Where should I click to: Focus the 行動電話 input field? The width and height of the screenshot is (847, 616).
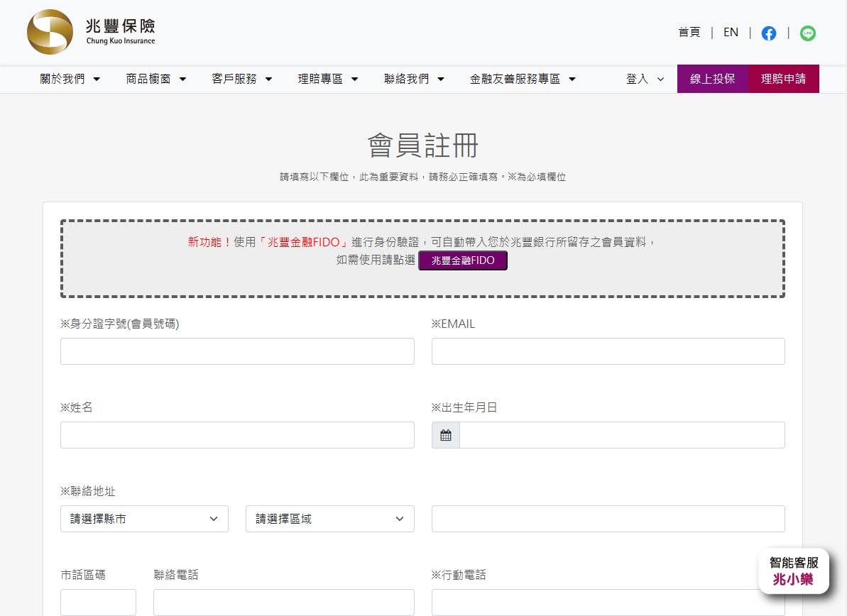(x=608, y=603)
